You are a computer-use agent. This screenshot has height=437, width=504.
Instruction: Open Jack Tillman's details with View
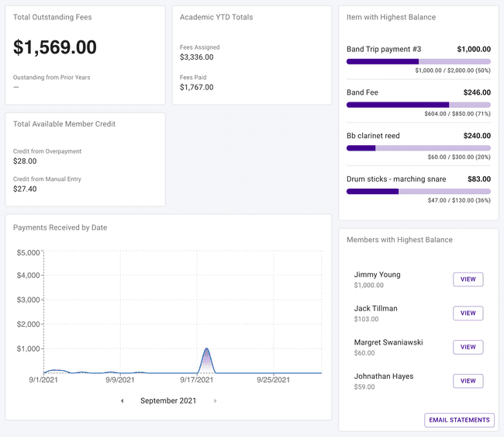(x=468, y=314)
